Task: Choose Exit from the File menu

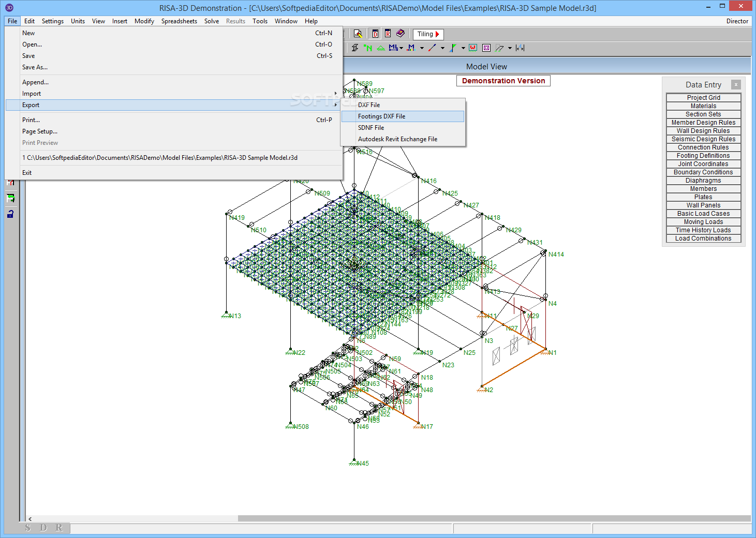Action: click(174, 173)
